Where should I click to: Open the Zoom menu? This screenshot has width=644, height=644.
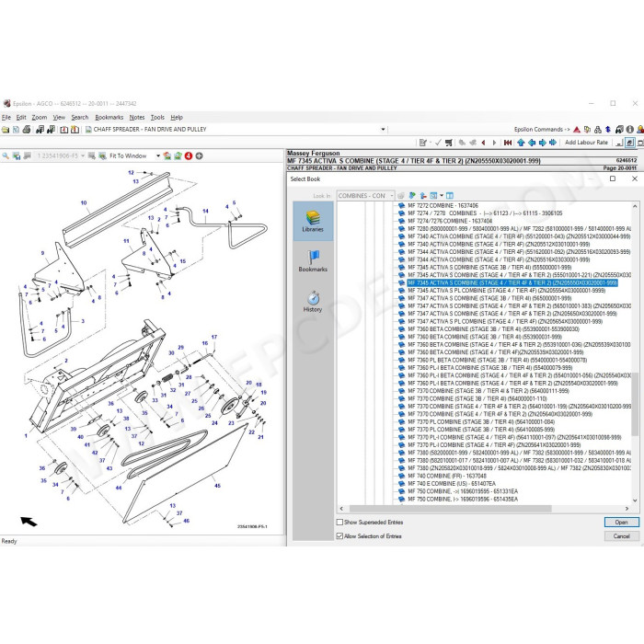coord(40,118)
